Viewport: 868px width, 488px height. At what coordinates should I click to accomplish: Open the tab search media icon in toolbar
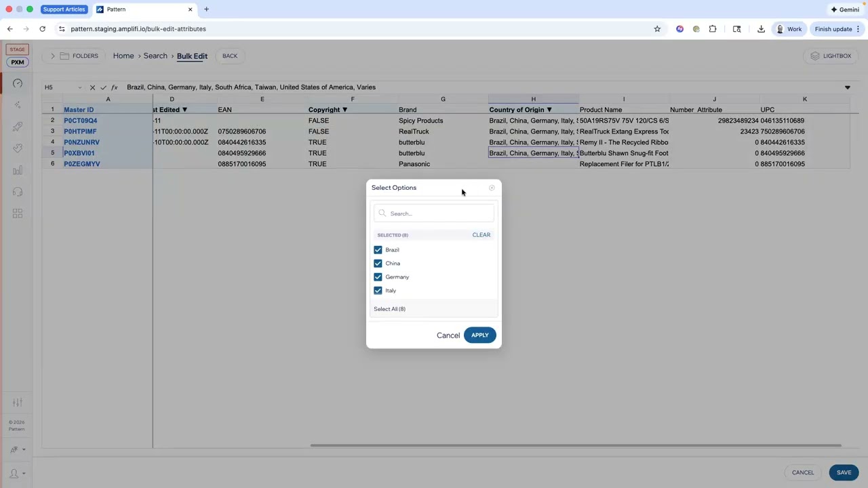tap(737, 29)
